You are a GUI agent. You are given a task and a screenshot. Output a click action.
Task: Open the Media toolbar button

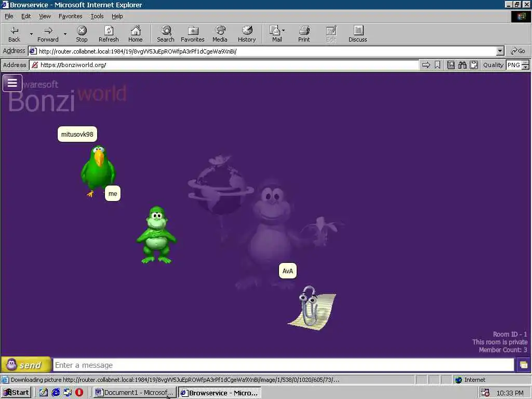point(220,34)
